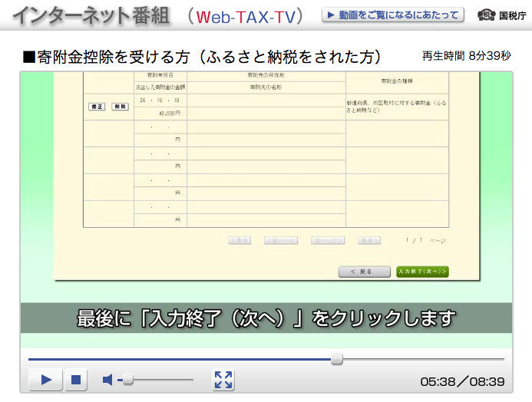Toggle fullscreen with the expand arrows icon
Viewport: 532px width, 402px height.
223,380
